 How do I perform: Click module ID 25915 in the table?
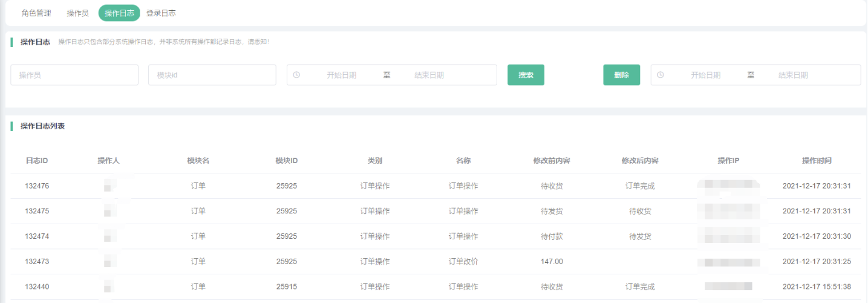(x=287, y=287)
